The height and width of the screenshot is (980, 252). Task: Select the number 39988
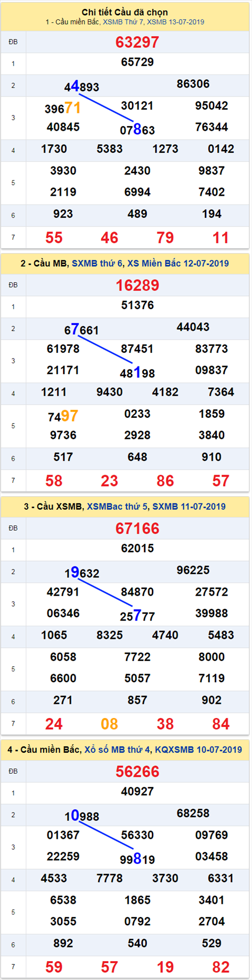coord(212,613)
